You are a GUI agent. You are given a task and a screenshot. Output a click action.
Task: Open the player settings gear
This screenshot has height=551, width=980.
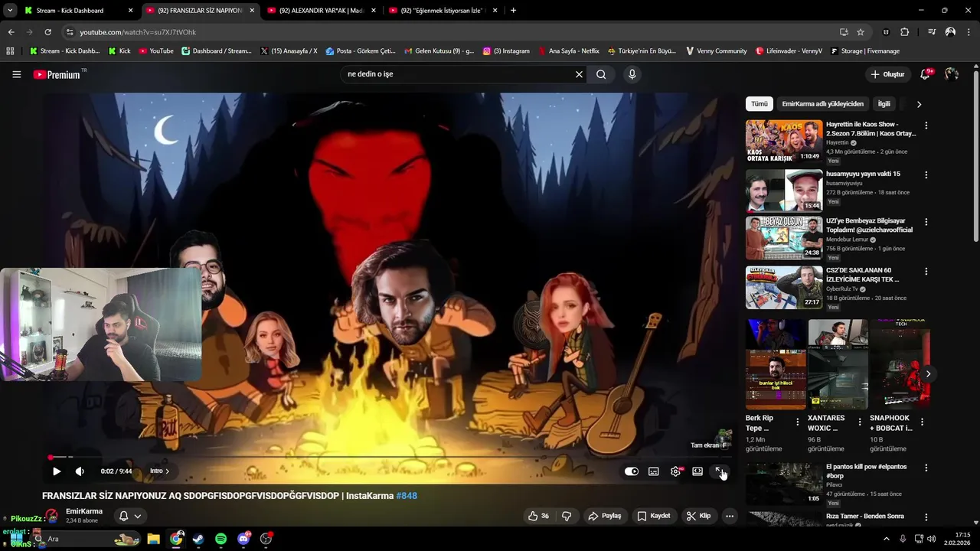675,471
